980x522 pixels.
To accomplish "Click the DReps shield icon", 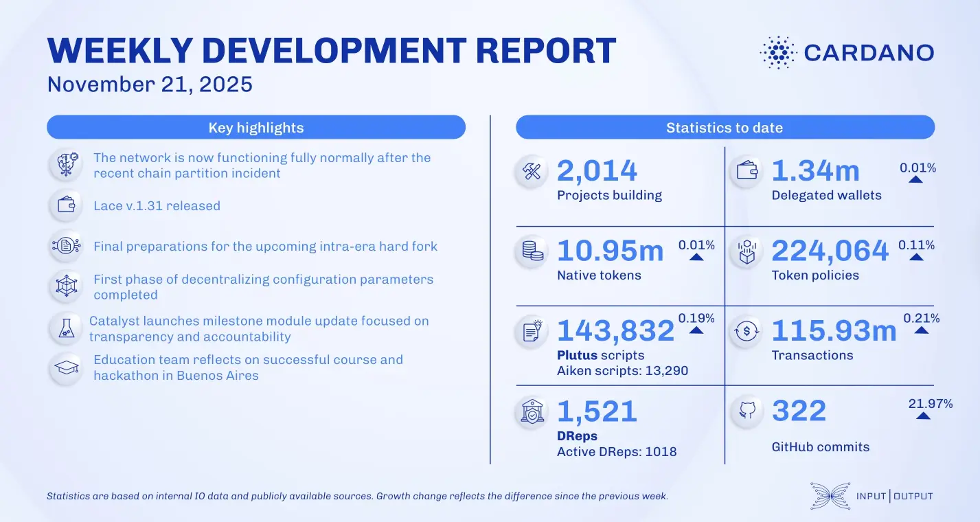I will coord(531,411).
